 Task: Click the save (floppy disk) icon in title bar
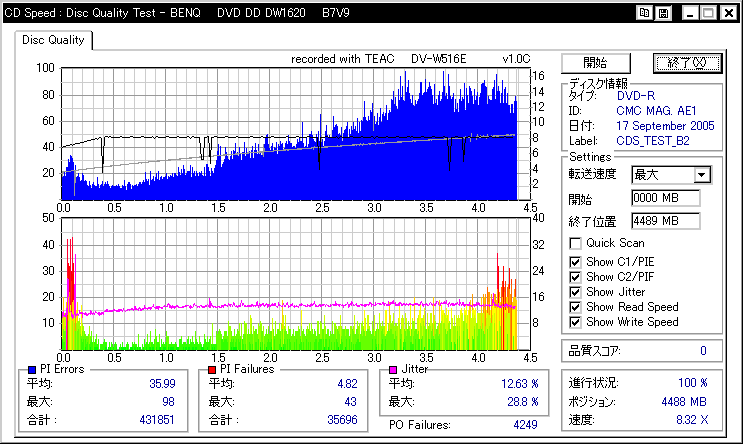pos(663,13)
